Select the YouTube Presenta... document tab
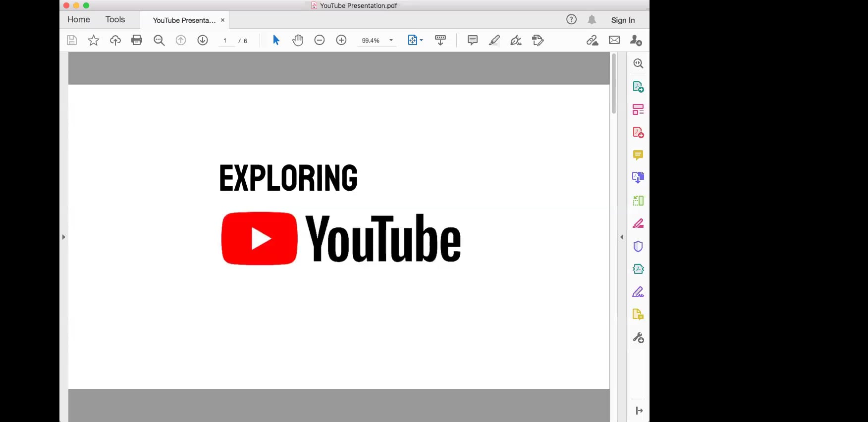Screen dimensions: 868x422 coord(184,20)
